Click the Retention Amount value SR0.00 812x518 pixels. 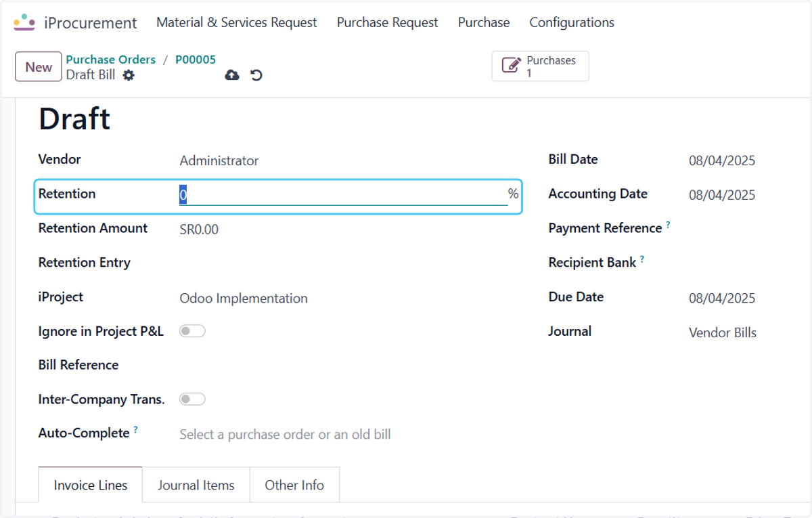199,230
